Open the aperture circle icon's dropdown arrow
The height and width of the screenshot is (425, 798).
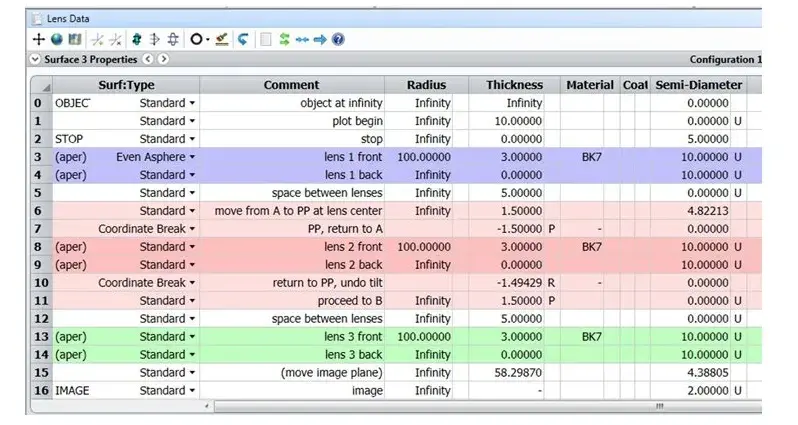208,40
